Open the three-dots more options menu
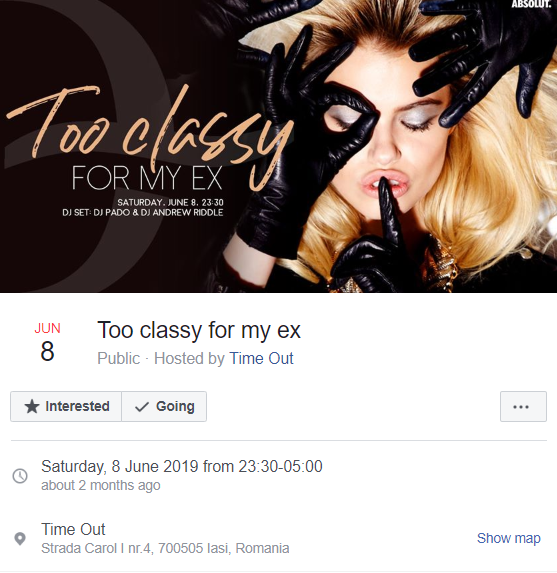 [523, 406]
